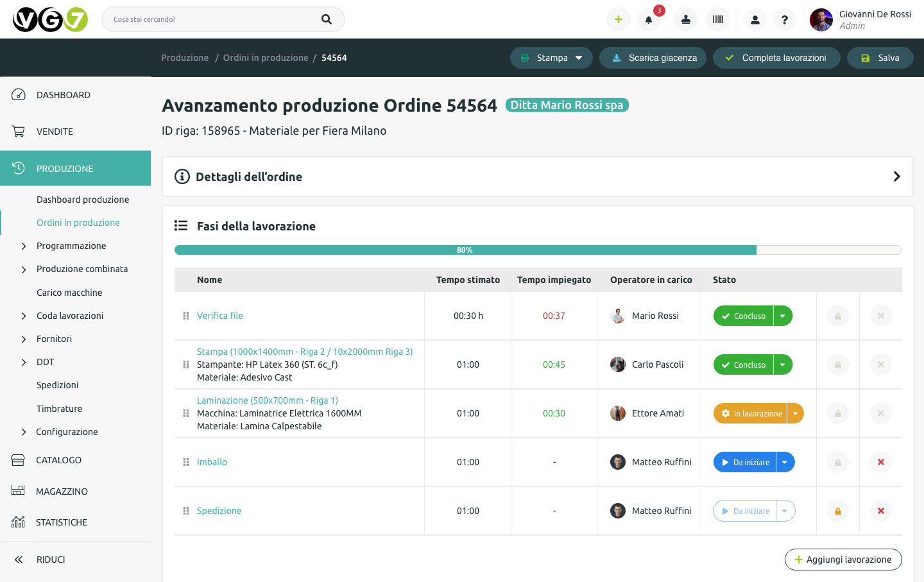Toggle the lock on Laminazione row
This screenshot has width=924, height=582.
[x=837, y=413]
